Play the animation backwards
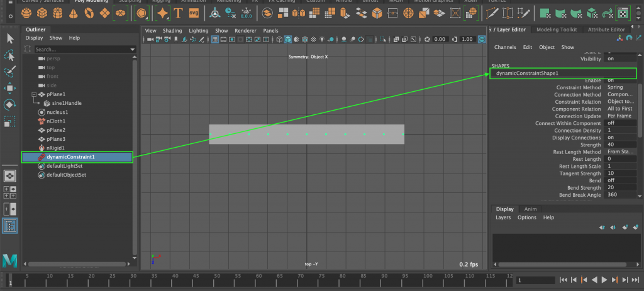 click(594, 280)
